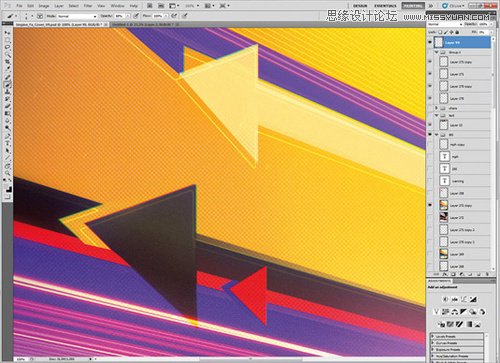
Task: Switch to the Painting workspace
Action: point(413,6)
